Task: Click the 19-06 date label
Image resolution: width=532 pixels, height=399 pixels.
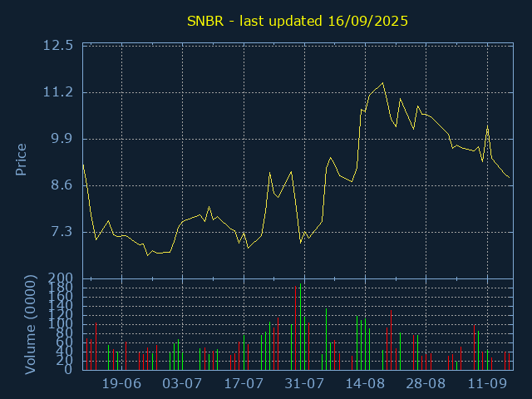Action: point(121,384)
